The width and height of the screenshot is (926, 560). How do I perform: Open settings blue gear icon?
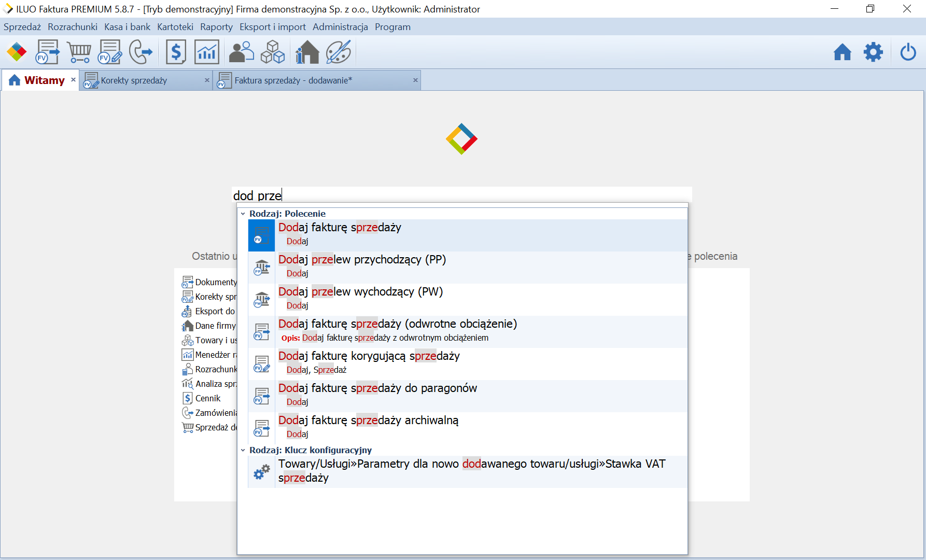874,52
